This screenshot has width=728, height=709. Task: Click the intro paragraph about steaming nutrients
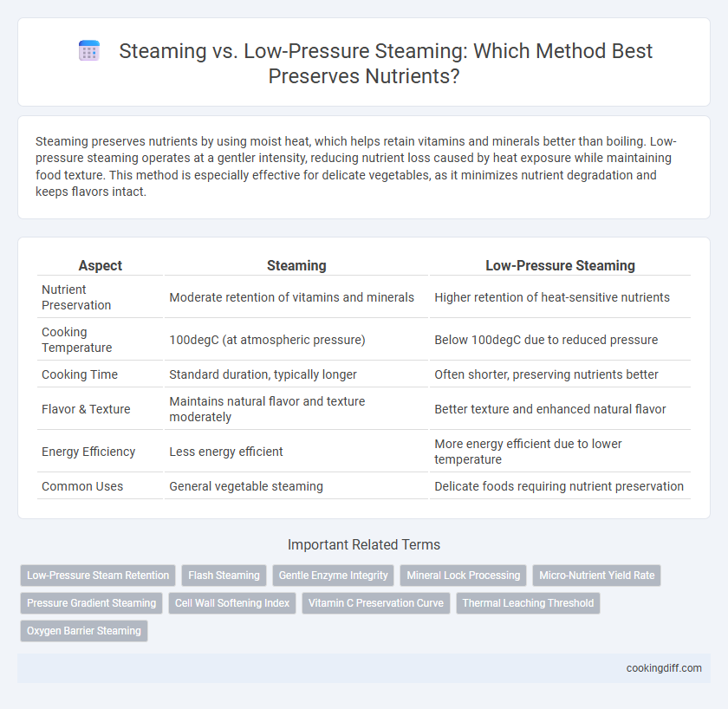(356, 166)
